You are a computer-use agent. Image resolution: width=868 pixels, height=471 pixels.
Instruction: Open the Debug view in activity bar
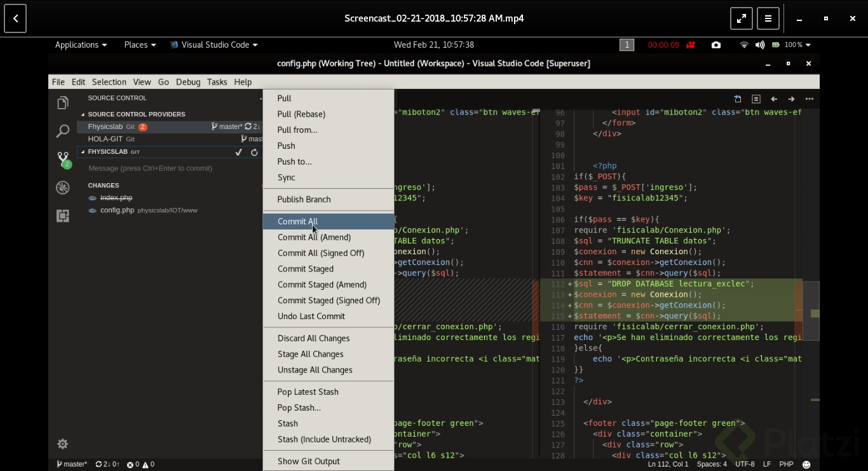(63, 188)
